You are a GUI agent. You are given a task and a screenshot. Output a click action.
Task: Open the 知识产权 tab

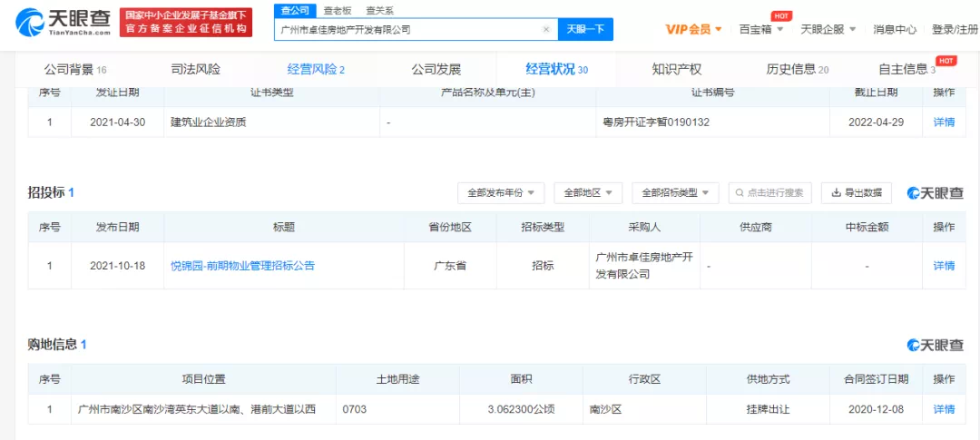pos(676,69)
